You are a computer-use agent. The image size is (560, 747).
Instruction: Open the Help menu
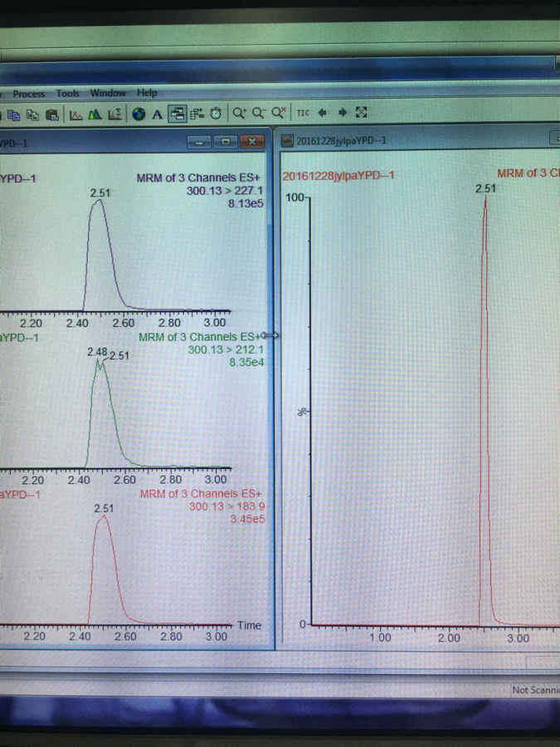click(147, 92)
